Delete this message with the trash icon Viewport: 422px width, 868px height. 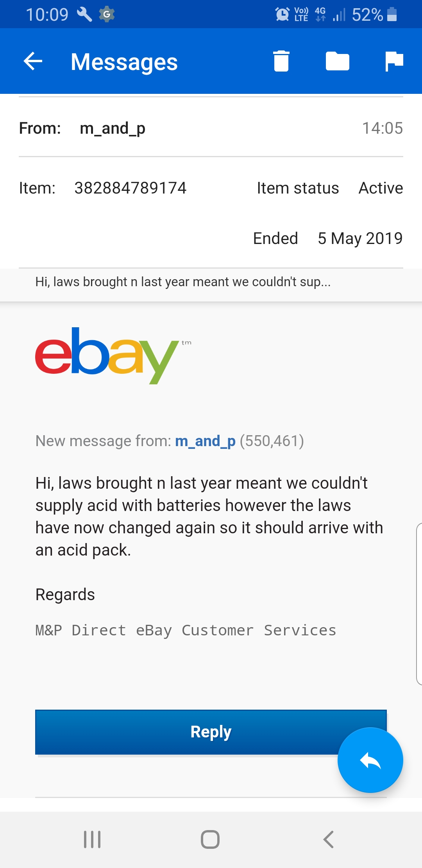point(281,61)
